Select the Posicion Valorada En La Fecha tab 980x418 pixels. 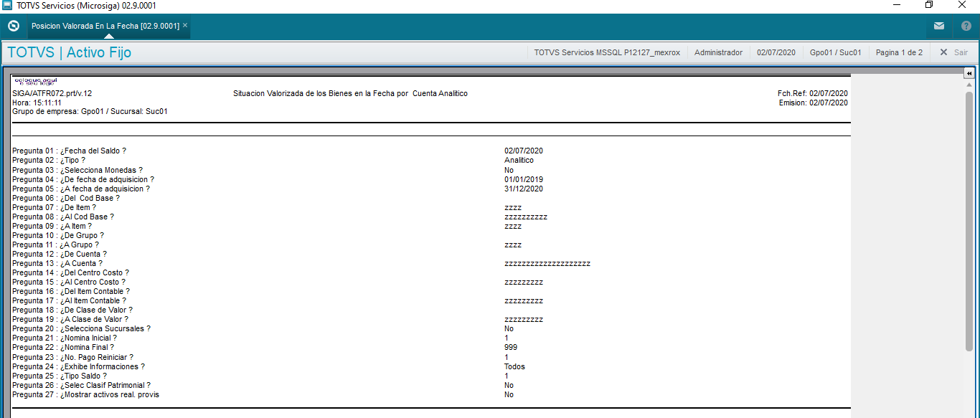tap(105, 26)
